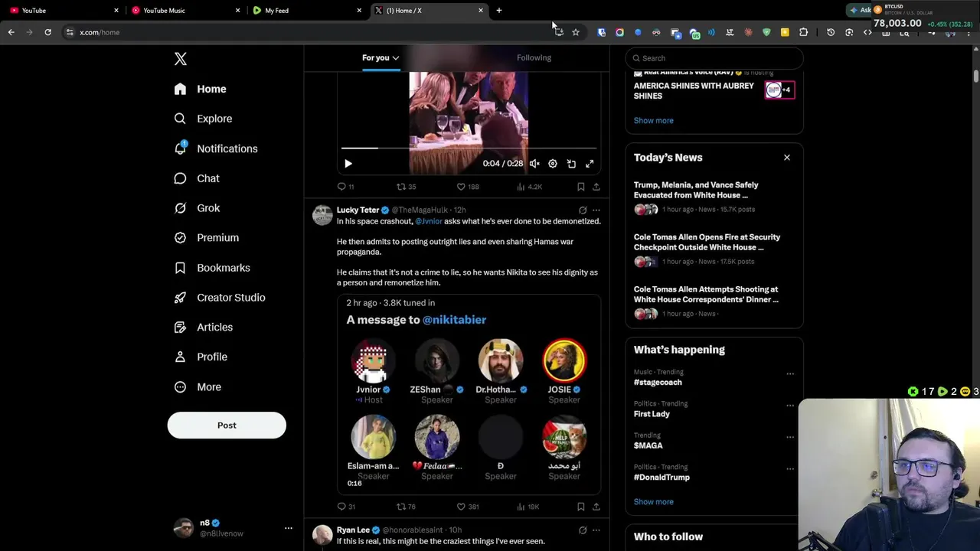
Task: Switch to the Following tab
Action: (534, 57)
